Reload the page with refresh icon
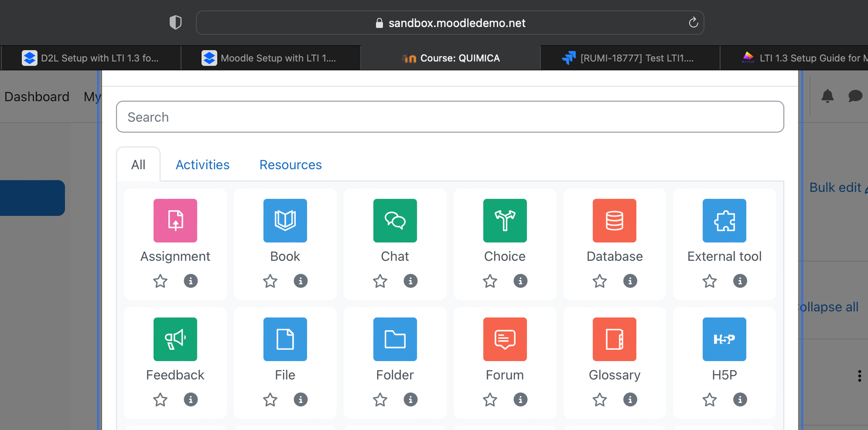 coord(693,23)
